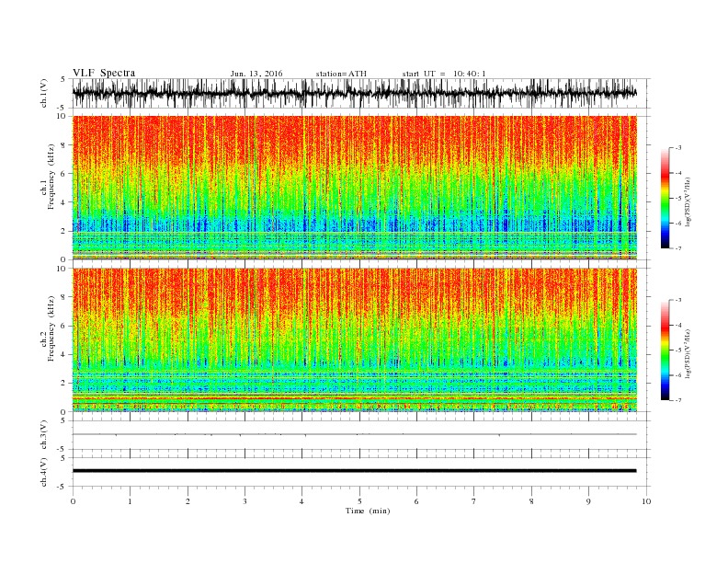728x563 pixels.
Task: Click the "ch.1 Frequency (kHz)" axis label
Action: pyautogui.click(x=49, y=177)
